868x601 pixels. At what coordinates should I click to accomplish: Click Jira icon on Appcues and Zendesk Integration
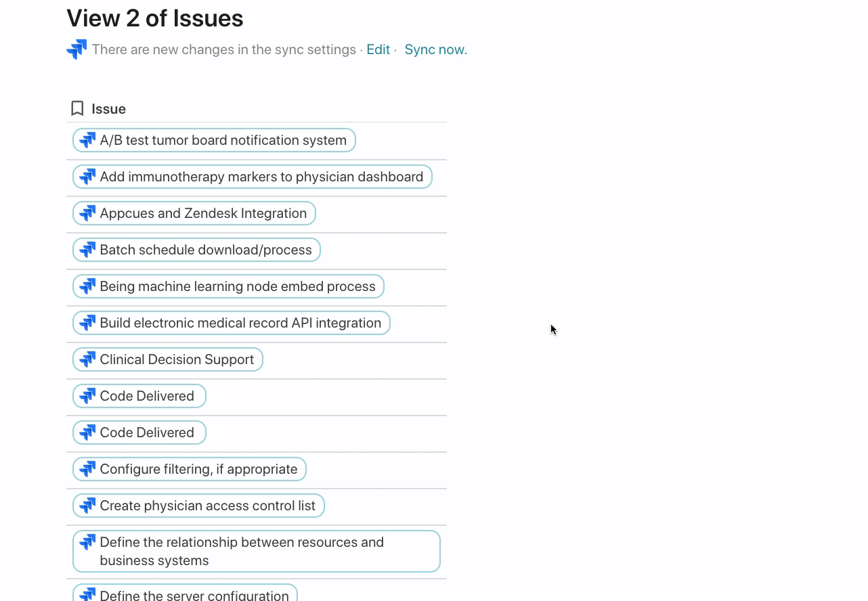pyautogui.click(x=87, y=213)
